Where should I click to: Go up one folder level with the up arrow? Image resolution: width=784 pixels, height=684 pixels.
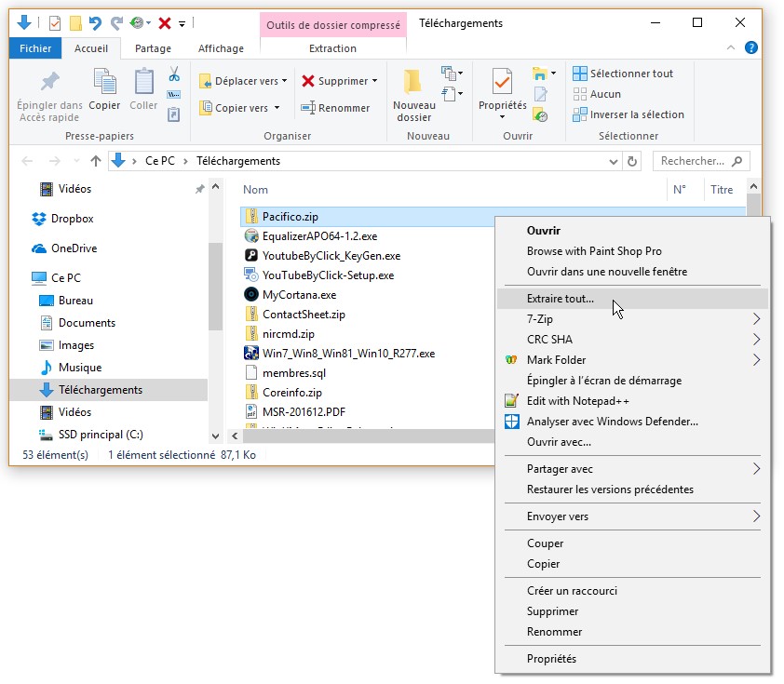(x=95, y=161)
